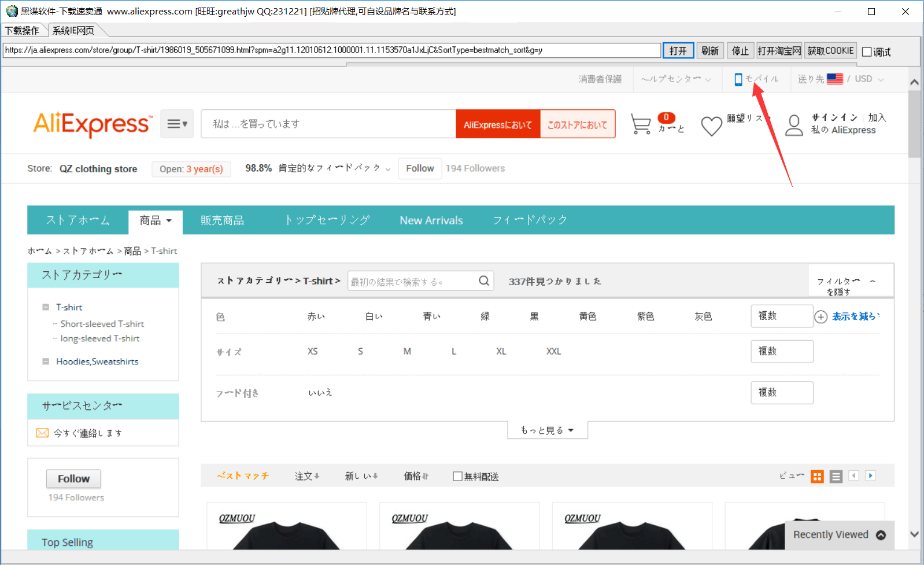Open the 商品 products tab dropdown
The width and height of the screenshot is (924, 565).
(156, 221)
